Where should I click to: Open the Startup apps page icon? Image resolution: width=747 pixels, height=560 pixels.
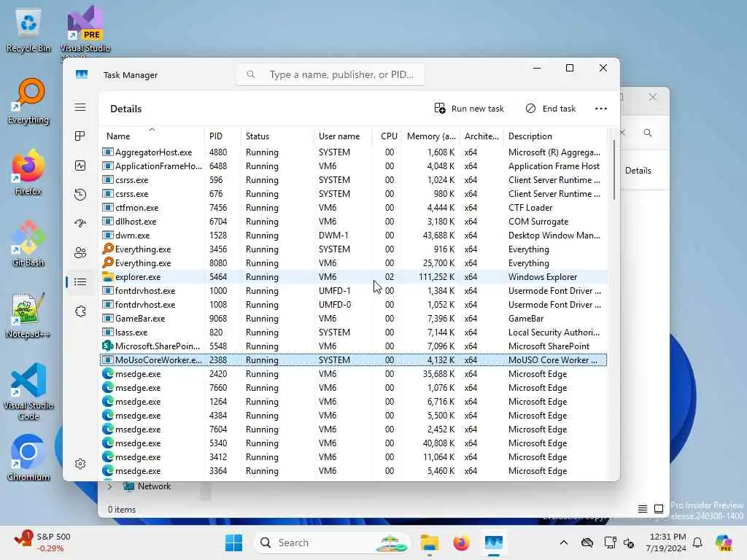point(80,223)
